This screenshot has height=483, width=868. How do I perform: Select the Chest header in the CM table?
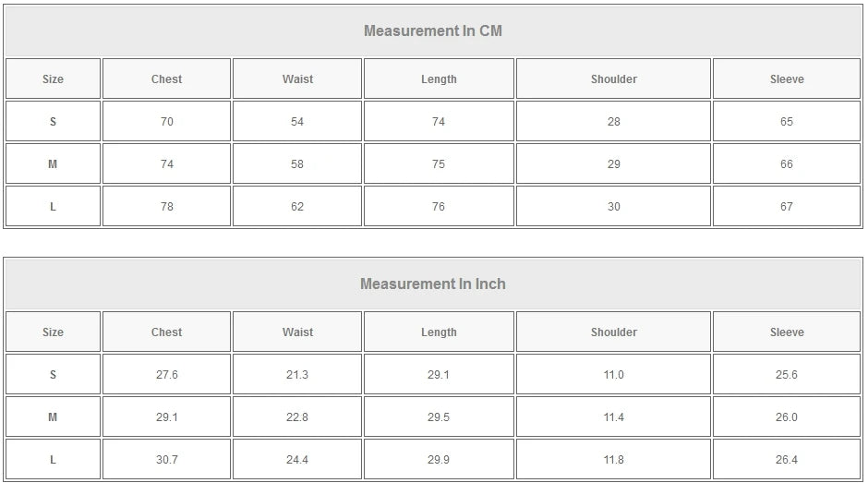(167, 79)
